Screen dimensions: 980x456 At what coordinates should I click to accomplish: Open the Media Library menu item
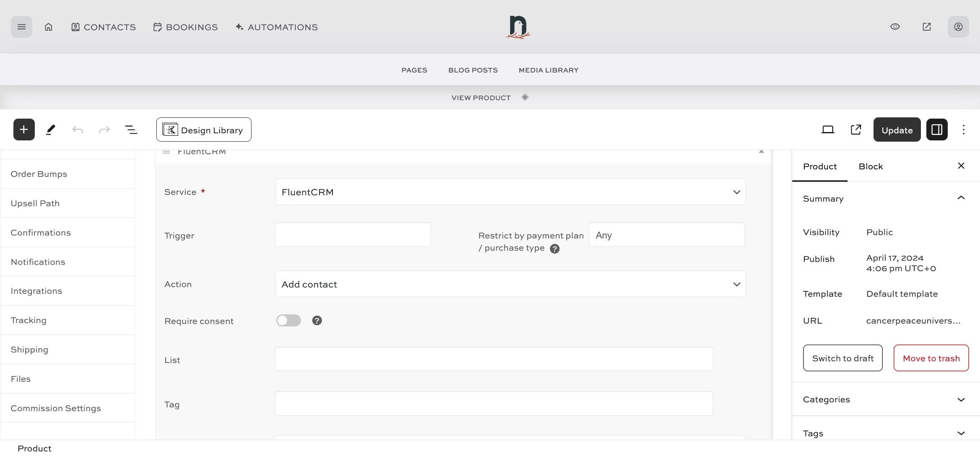click(x=548, y=70)
